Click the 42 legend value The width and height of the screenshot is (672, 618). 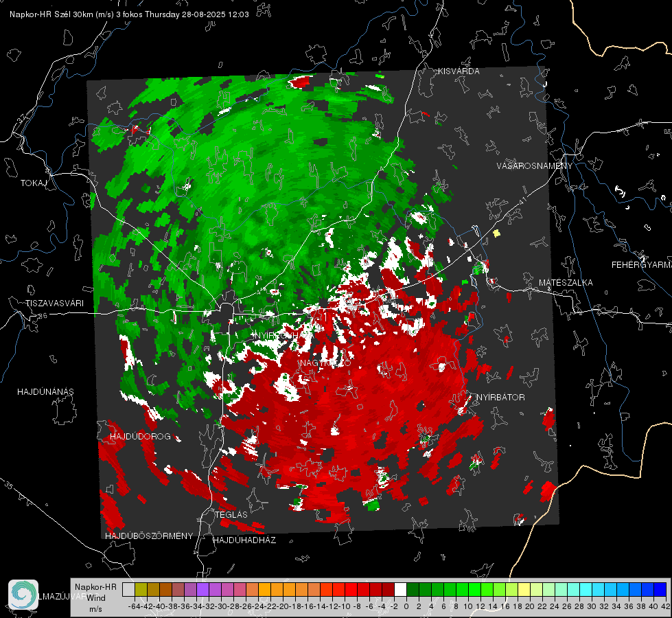(x=665, y=606)
